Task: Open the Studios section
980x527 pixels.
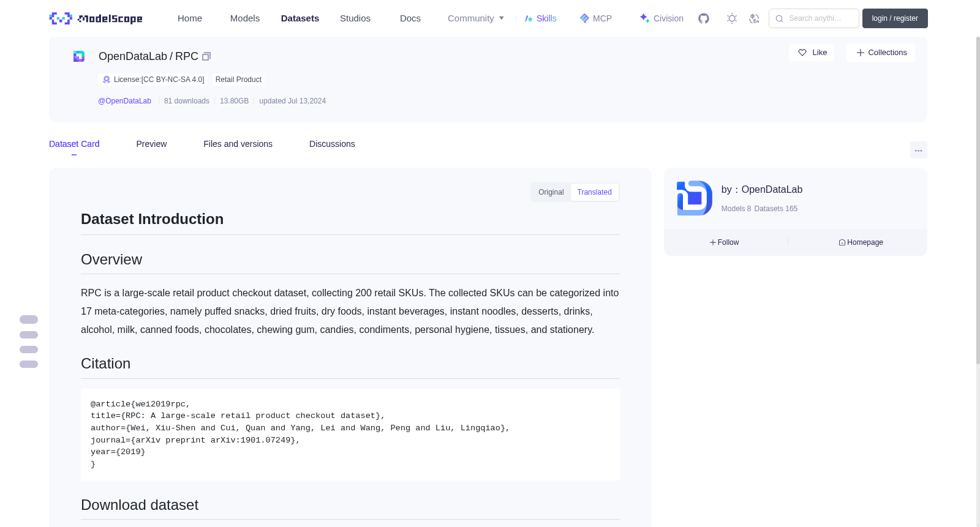Action: (x=355, y=18)
